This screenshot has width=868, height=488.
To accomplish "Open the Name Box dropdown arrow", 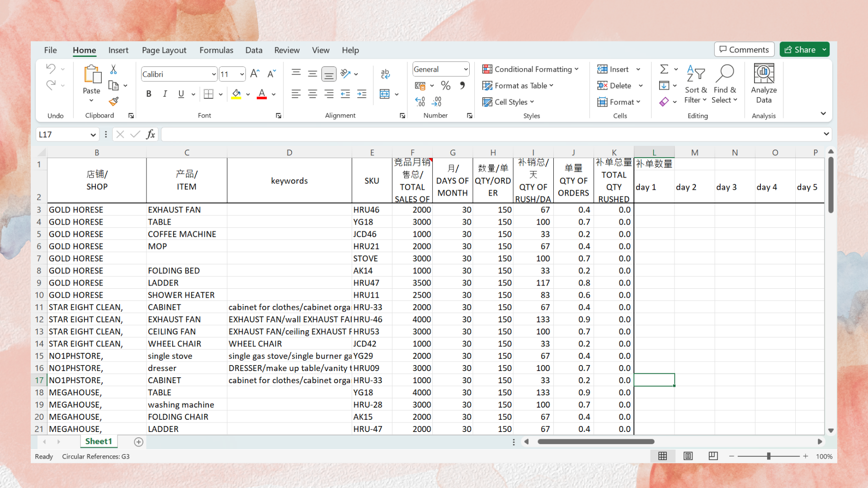I will (93, 135).
